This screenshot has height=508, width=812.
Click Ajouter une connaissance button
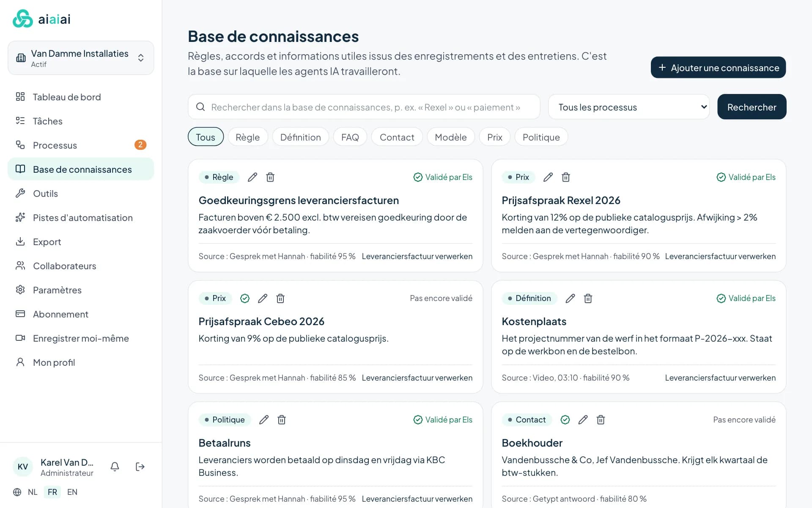click(x=718, y=67)
